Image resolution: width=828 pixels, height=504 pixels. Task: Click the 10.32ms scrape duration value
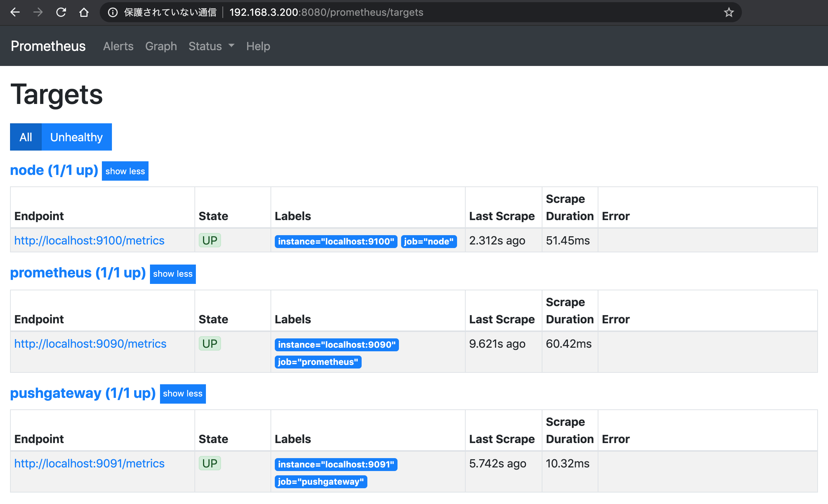point(568,463)
